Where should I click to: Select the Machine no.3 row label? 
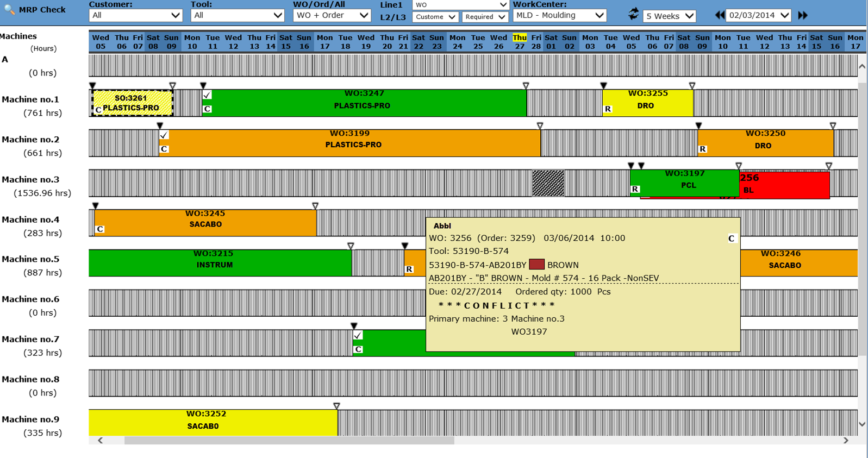click(x=30, y=179)
